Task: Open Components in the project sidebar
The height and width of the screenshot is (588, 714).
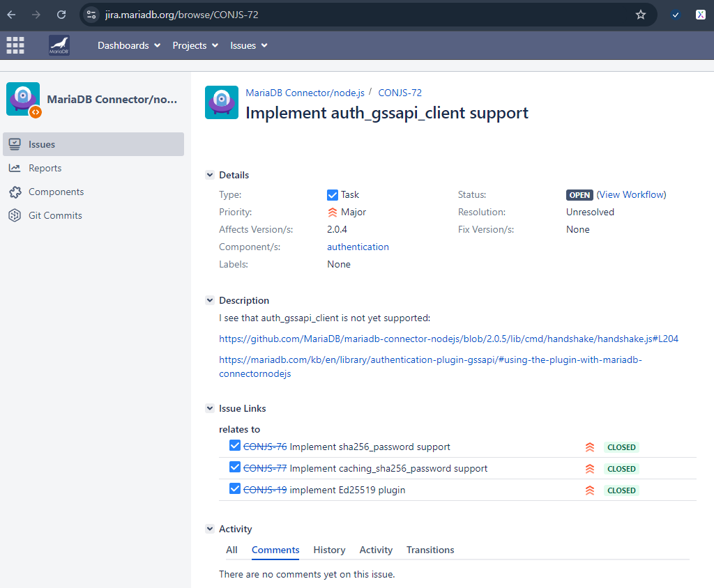Action: pos(93,192)
